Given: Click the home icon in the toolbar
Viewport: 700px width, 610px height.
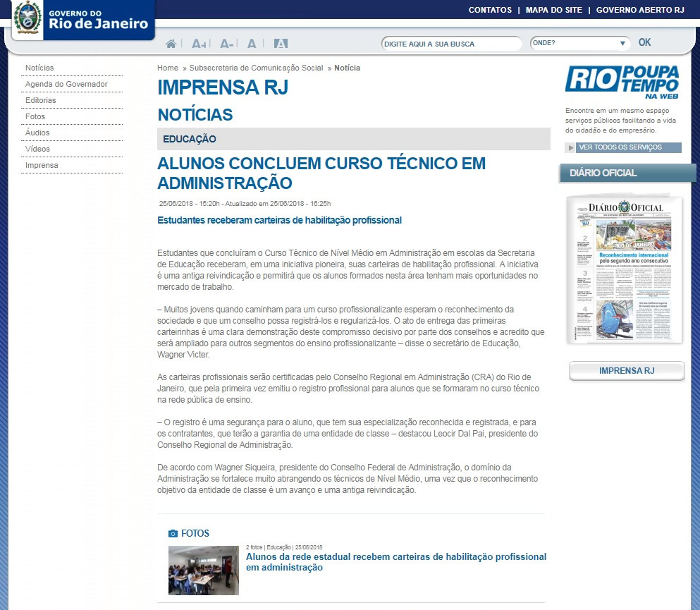Looking at the screenshot, I should point(171,44).
